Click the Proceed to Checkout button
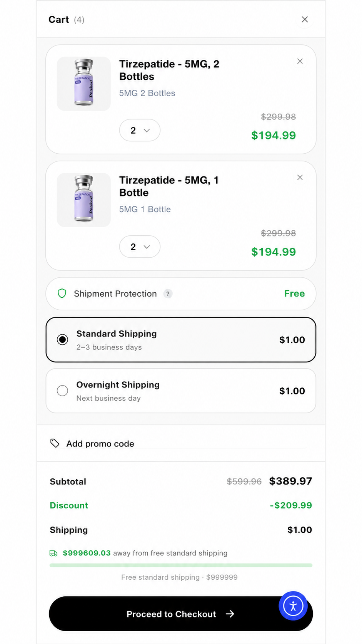The height and width of the screenshot is (644, 362). (181, 614)
